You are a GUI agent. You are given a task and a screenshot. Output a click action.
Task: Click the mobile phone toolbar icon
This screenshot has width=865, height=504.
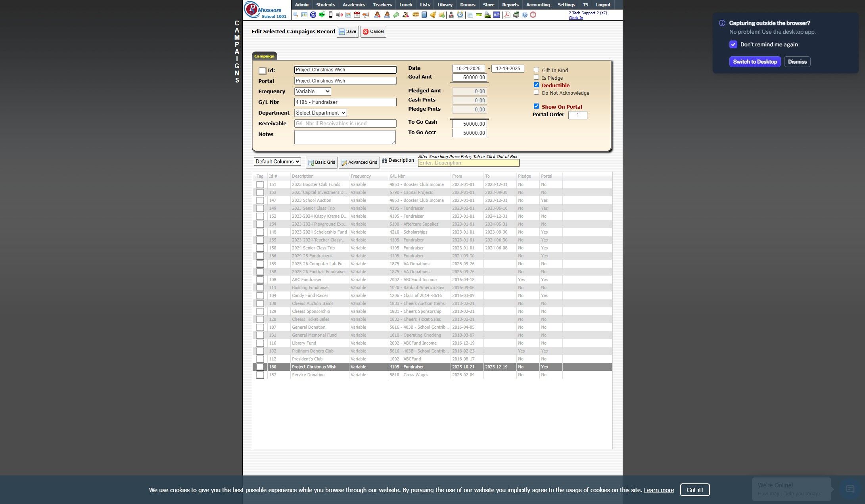click(x=330, y=15)
